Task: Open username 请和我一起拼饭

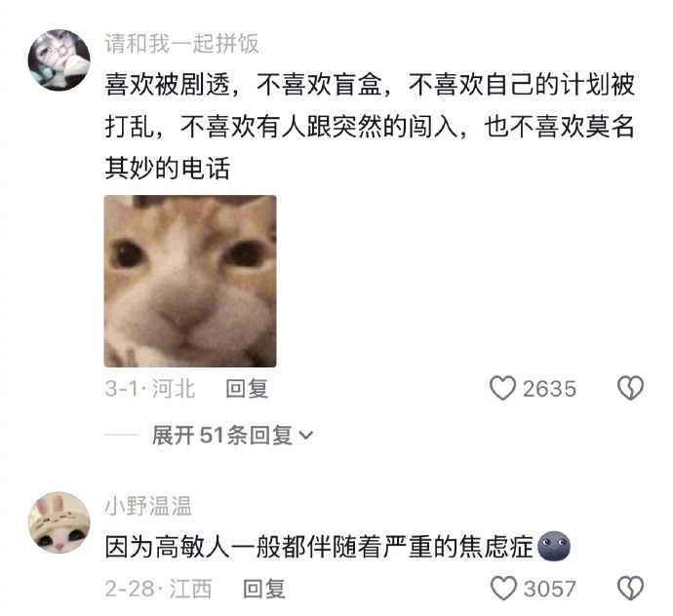Action: click(x=182, y=43)
